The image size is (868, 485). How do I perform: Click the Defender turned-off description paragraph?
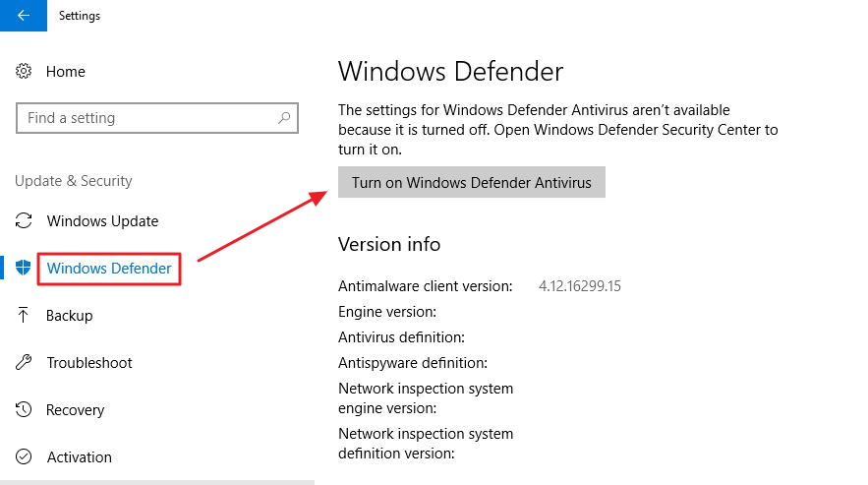558,130
